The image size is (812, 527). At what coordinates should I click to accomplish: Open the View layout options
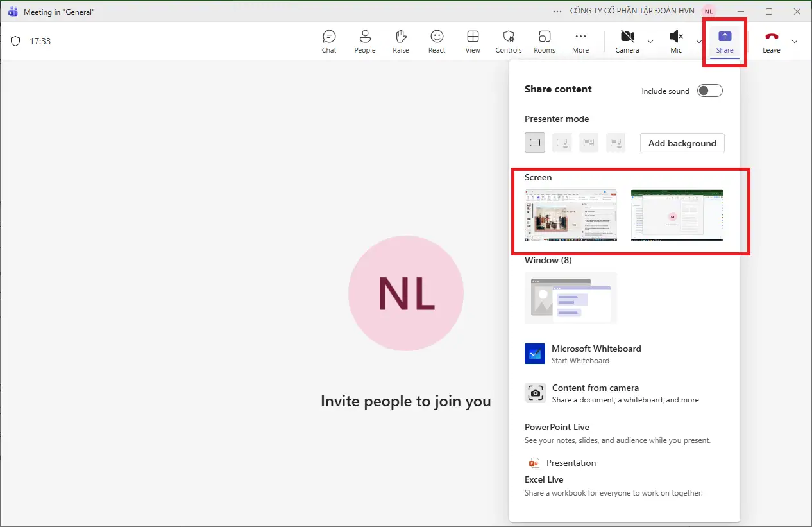tap(473, 41)
